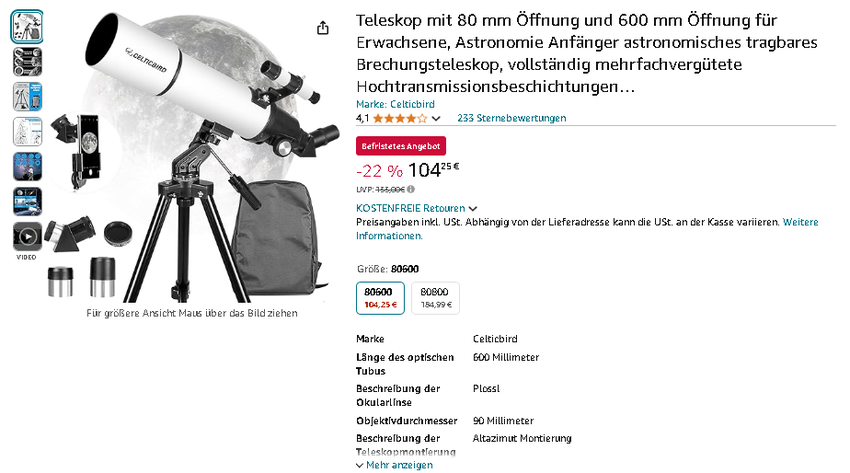This screenshot has width=850, height=473.
Task: Select the first telescope thumbnail image
Action: [x=27, y=27]
